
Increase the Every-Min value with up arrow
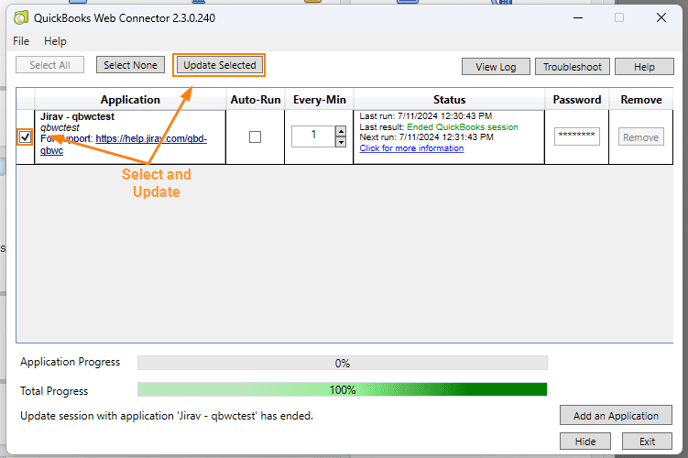tap(340, 131)
